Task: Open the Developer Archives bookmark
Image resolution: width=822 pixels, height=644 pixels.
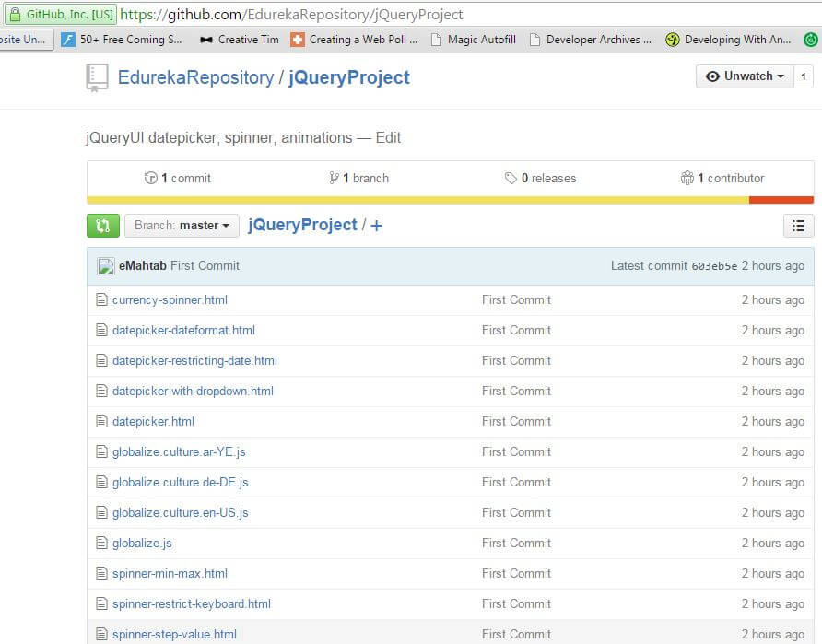Action: 591,40
